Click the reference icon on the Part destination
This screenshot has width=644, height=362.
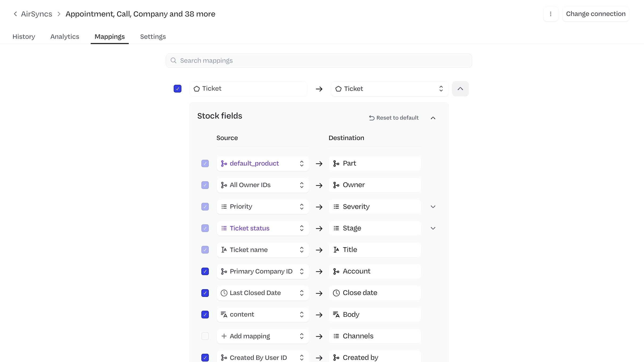click(x=336, y=163)
